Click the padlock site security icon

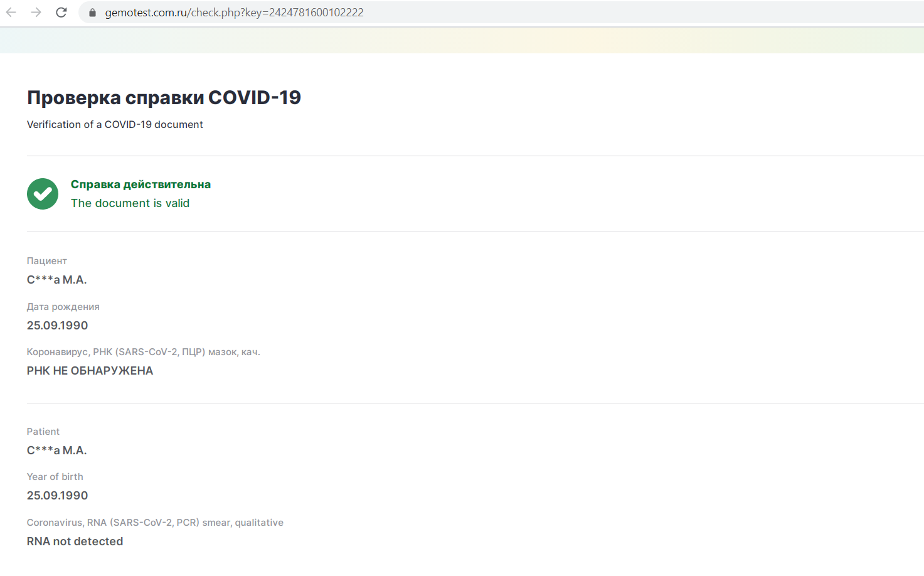[92, 13]
